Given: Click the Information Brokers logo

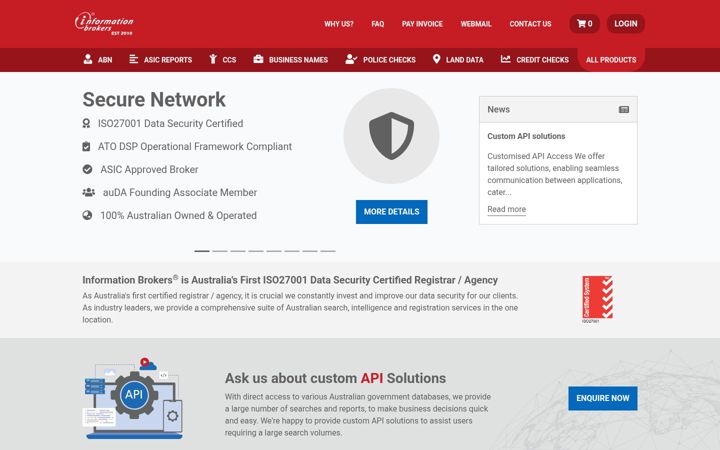Looking at the screenshot, I should point(104,24).
